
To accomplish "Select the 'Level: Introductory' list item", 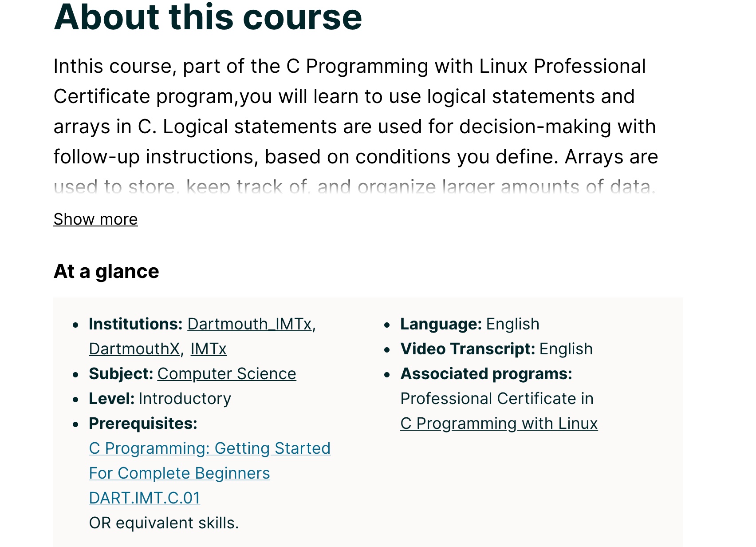I will pos(160,399).
